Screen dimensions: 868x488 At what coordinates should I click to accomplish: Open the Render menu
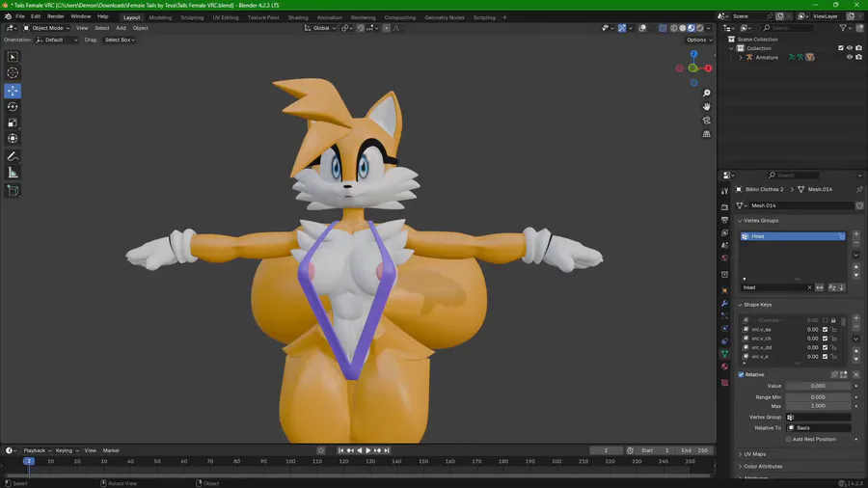pyautogui.click(x=55, y=16)
